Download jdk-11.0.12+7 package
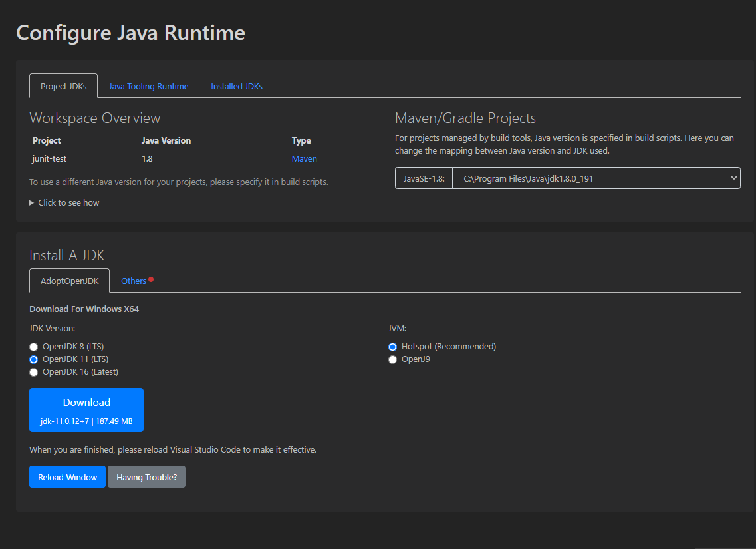 pos(86,409)
